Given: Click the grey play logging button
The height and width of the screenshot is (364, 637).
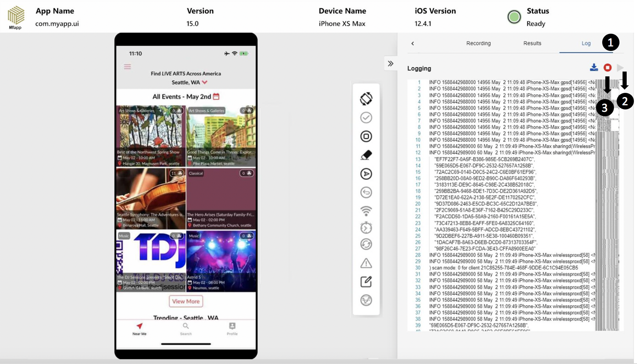Looking at the screenshot, I should 620,68.
